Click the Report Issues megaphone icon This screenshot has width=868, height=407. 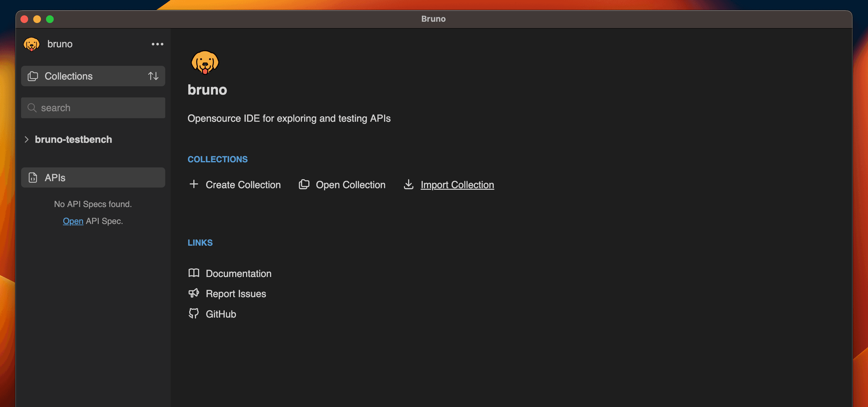pyautogui.click(x=194, y=293)
